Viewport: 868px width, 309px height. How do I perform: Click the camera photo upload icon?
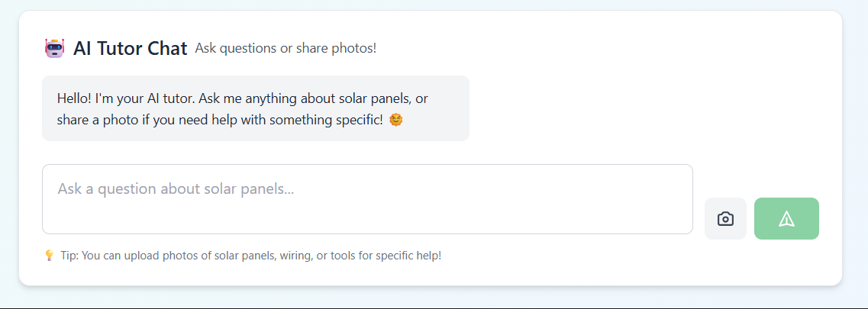(x=725, y=219)
